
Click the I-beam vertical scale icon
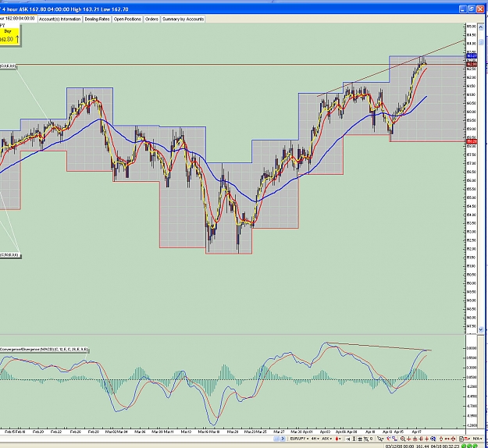click(x=354, y=439)
